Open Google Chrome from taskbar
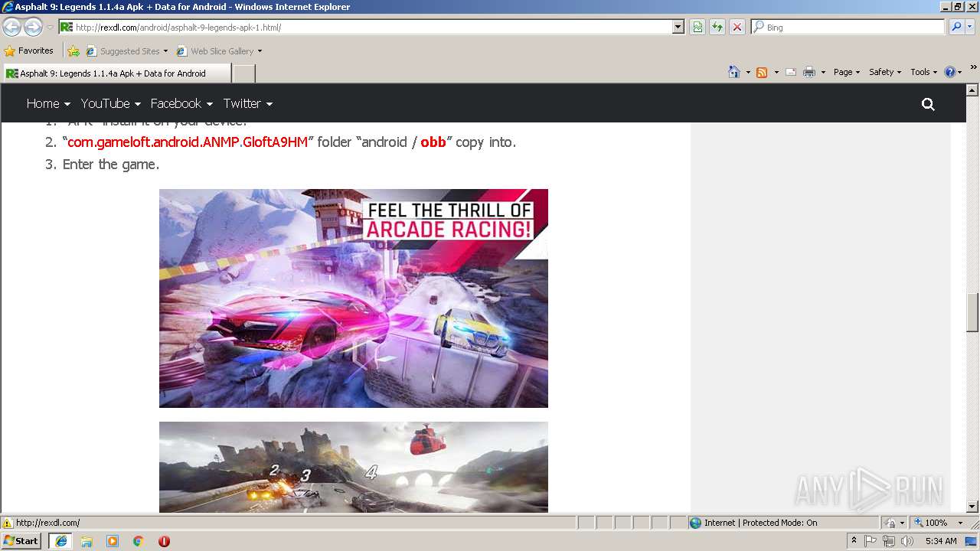Screen dimensions: 980x551 click(139, 541)
